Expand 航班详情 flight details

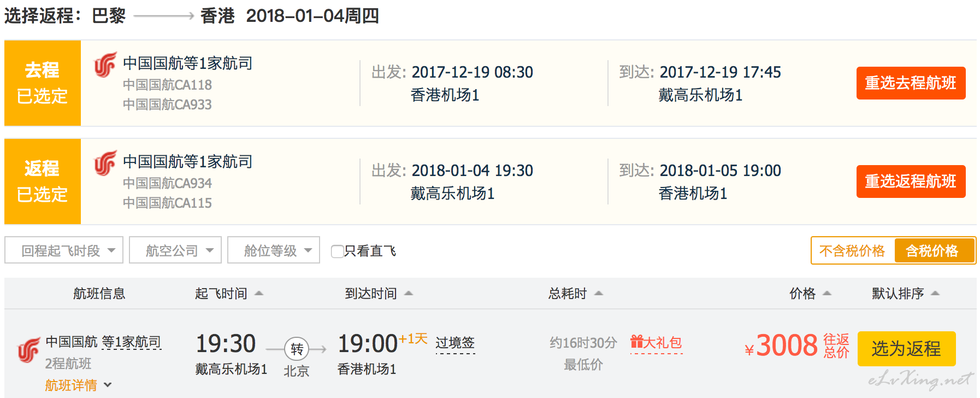(79, 385)
